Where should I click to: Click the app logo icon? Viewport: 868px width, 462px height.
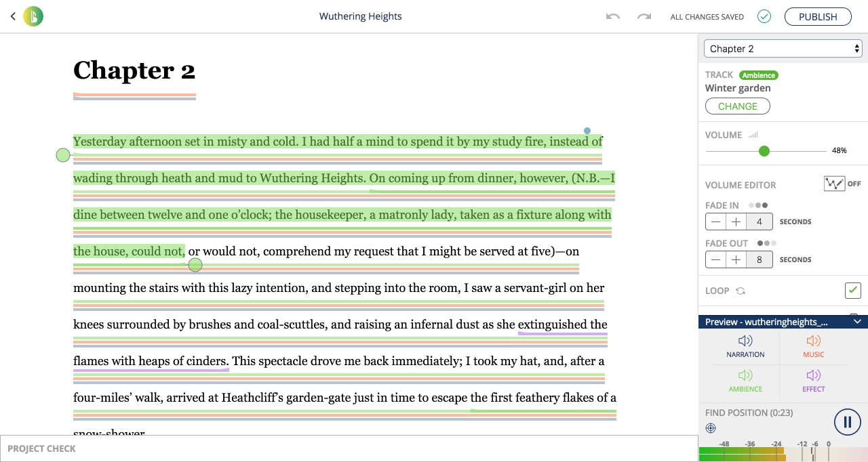33,16
